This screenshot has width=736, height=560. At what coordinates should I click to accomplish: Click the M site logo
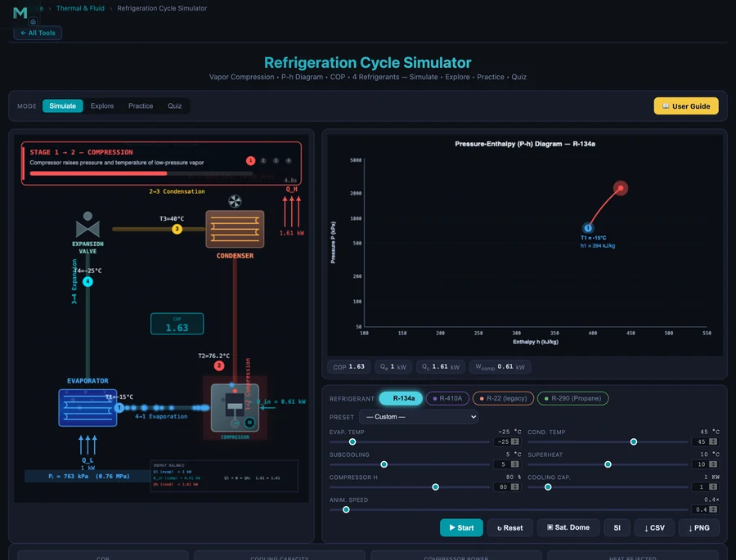click(20, 13)
